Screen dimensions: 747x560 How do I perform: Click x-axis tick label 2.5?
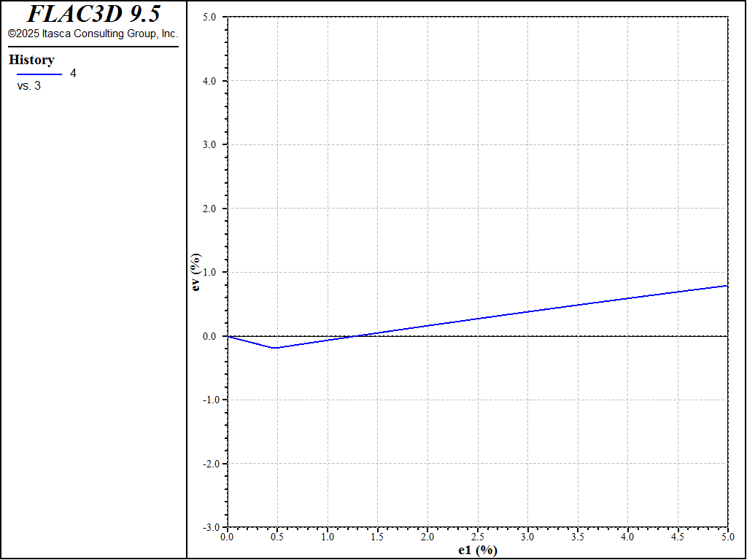pyautogui.click(x=477, y=537)
